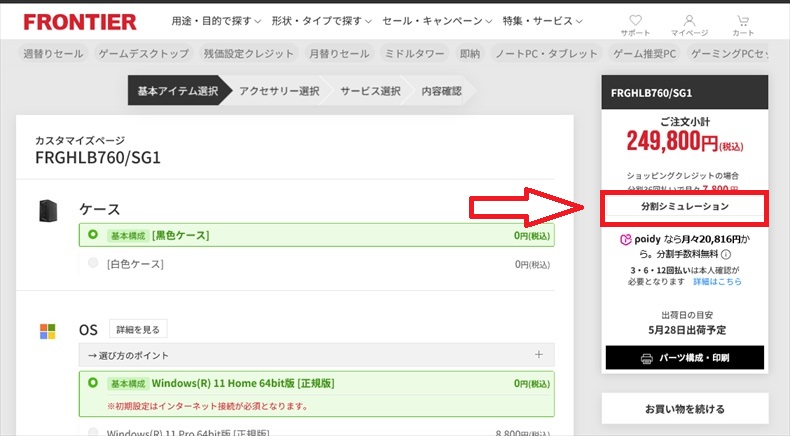Open the FRONTIER logo homepage
This screenshot has height=436, width=790.
(80, 22)
